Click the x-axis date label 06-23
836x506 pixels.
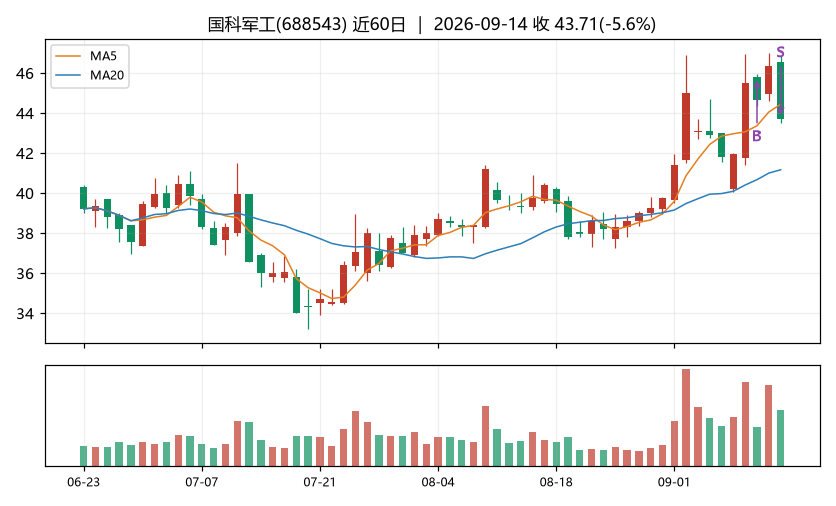84,483
